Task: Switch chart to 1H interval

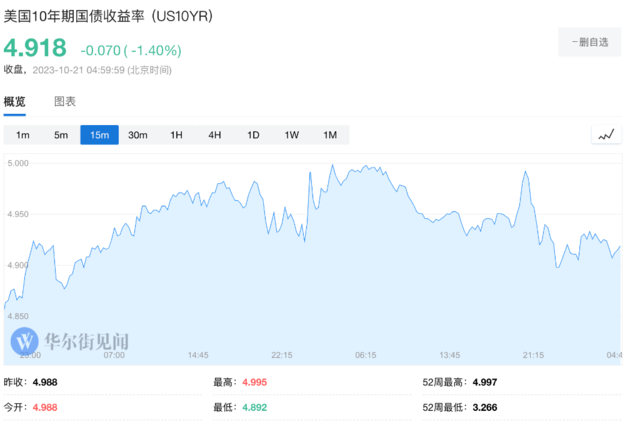Action: [x=176, y=135]
